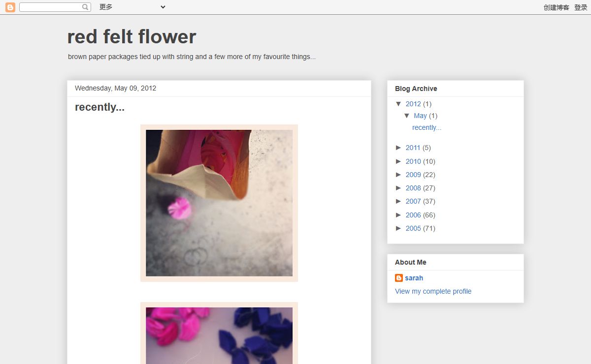
Task: Open recently... link in Blog Archive
Action: [x=427, y=127]
